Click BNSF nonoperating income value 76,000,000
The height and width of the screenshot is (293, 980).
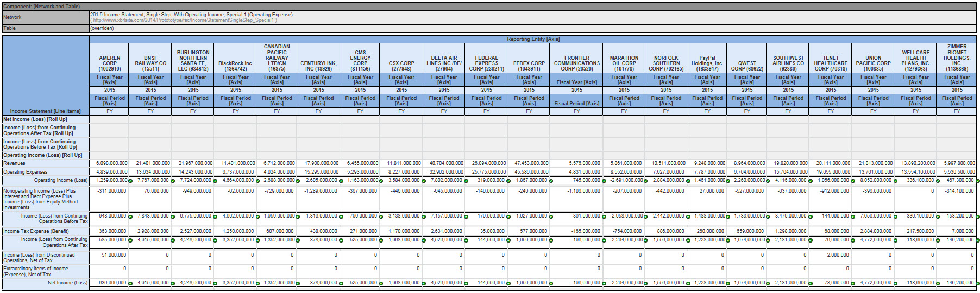tap(156, 191)
